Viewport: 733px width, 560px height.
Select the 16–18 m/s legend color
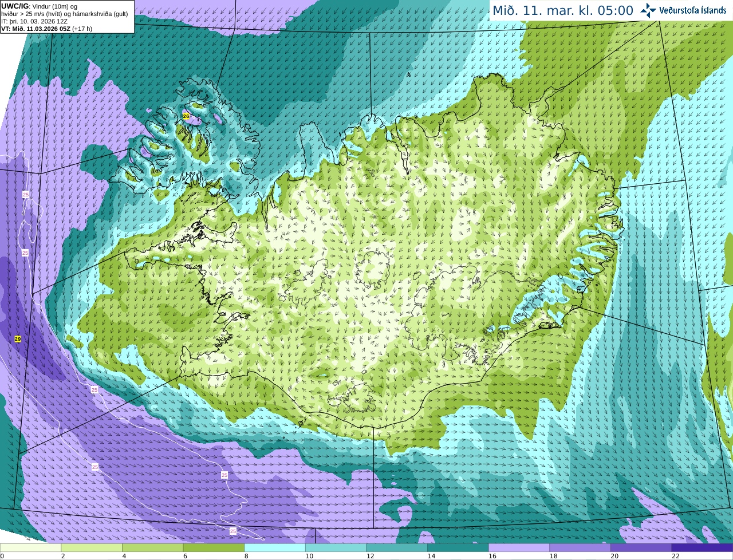click(x=519, y=547)
